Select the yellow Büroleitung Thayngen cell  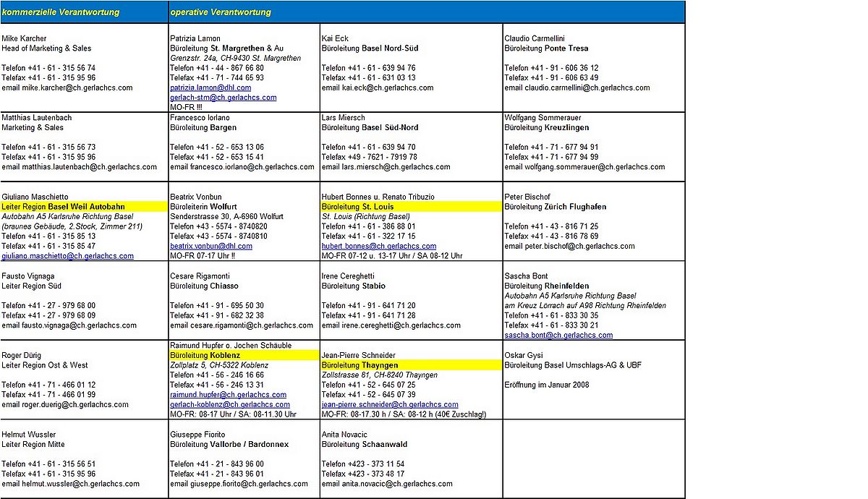pos(412,365)
